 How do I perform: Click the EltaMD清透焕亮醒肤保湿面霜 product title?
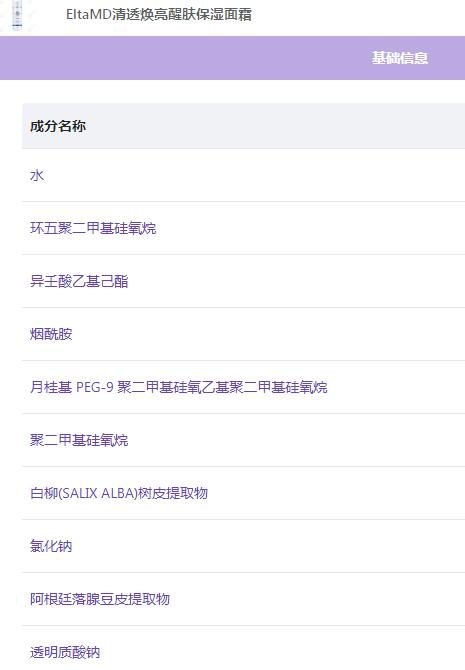(x=159, y=15)
